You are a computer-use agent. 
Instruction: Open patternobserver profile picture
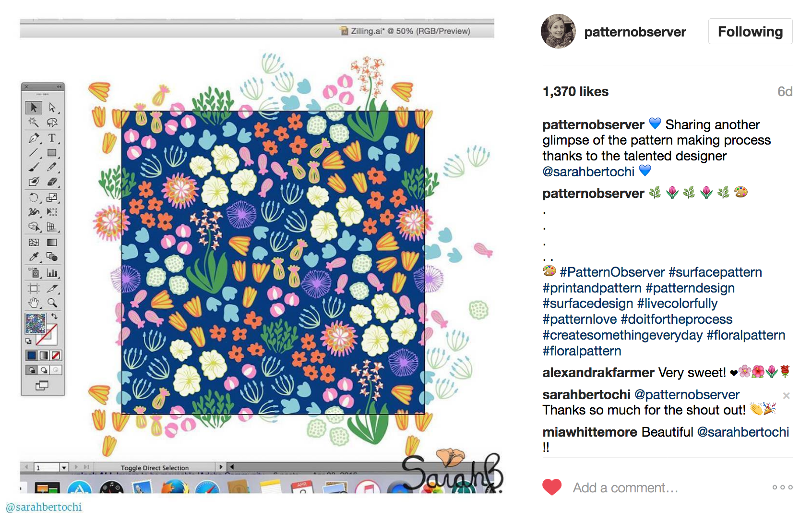pyautogui.click(x=558, y=31)
